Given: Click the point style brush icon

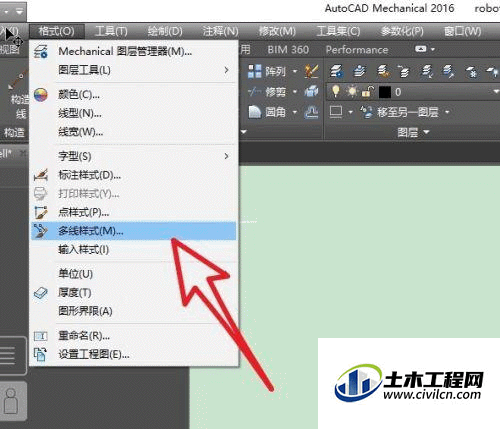Looking at the screenshot, I should (41, 212).
